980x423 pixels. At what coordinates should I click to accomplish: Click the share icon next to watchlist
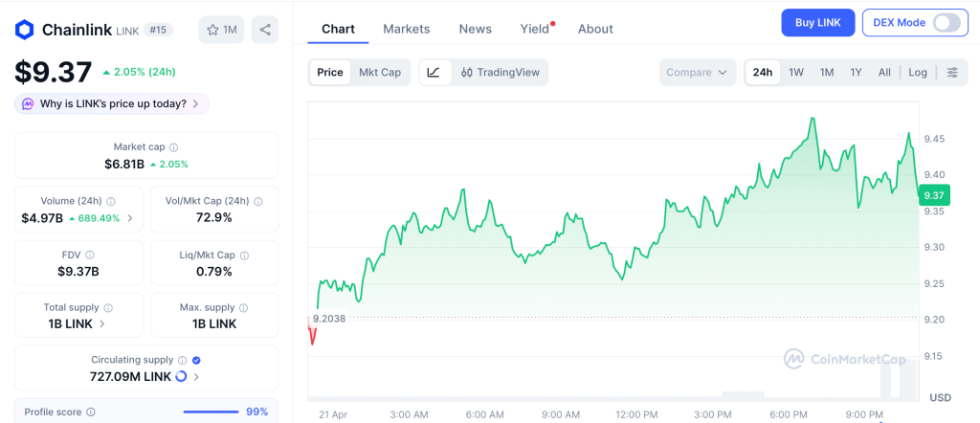tap(265, 30)
